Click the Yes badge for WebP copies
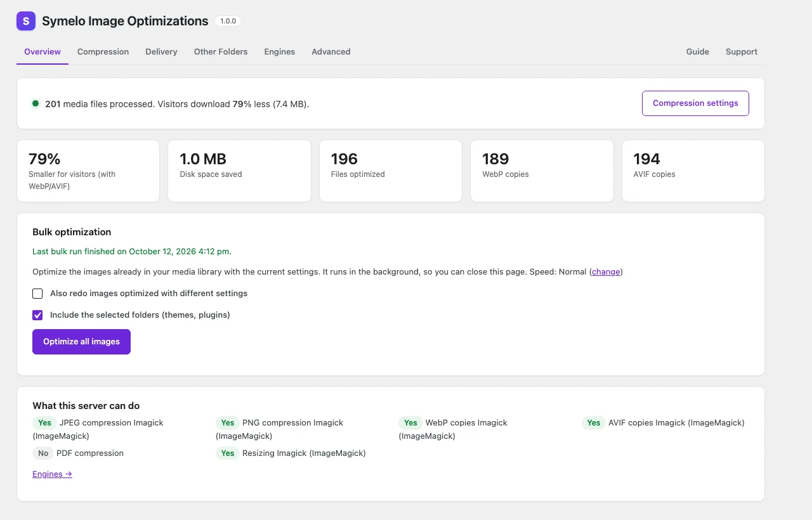Image resolution: width=812 pixels, height=520 pixels. [x=410, y=423]
